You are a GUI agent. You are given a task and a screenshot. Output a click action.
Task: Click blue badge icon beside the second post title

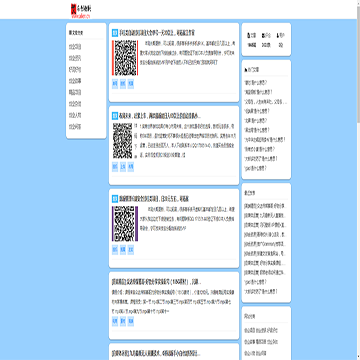click(115, 116)
